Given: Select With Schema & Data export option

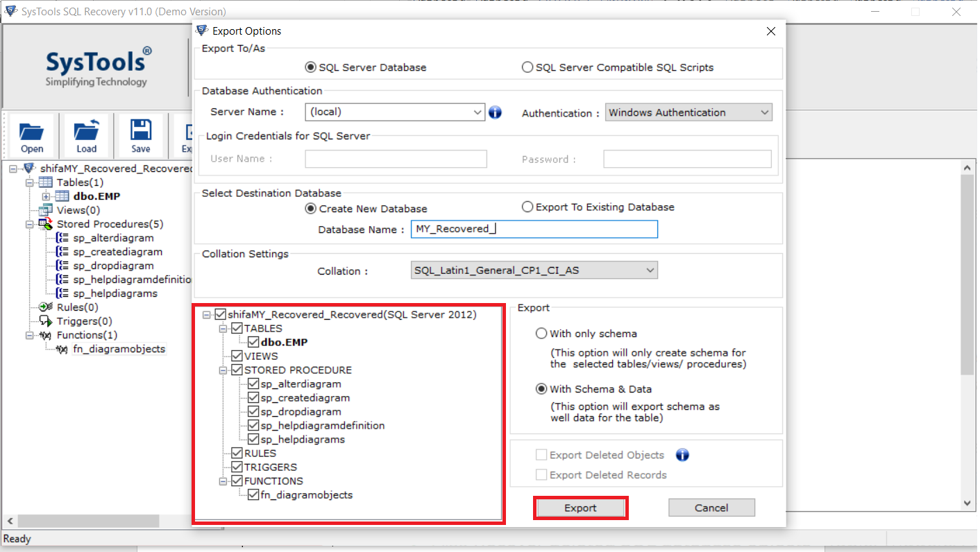Looking at the screenshot, I should click(541, 389).
